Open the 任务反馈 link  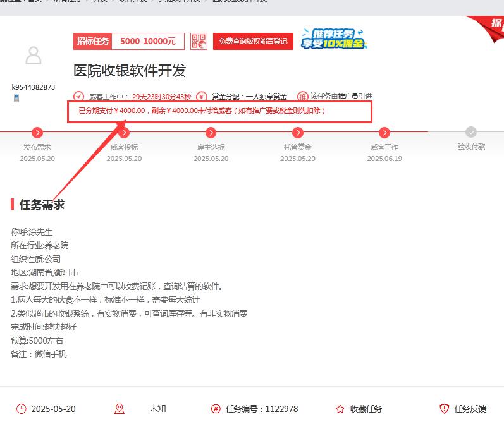(x=470, y=409)
